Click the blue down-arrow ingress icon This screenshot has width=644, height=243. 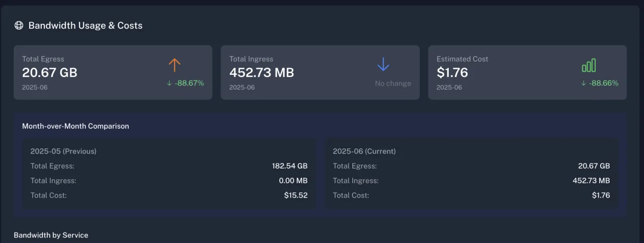click(383, 64)
